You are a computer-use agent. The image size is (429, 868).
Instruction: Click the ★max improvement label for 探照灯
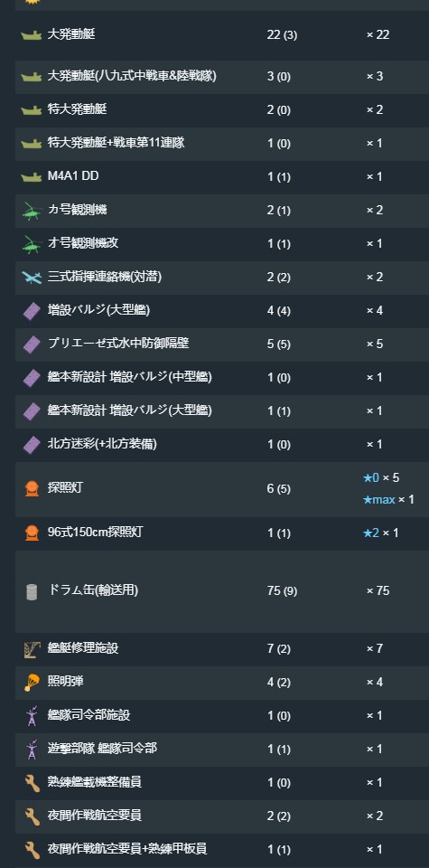[x=378, y=500]
